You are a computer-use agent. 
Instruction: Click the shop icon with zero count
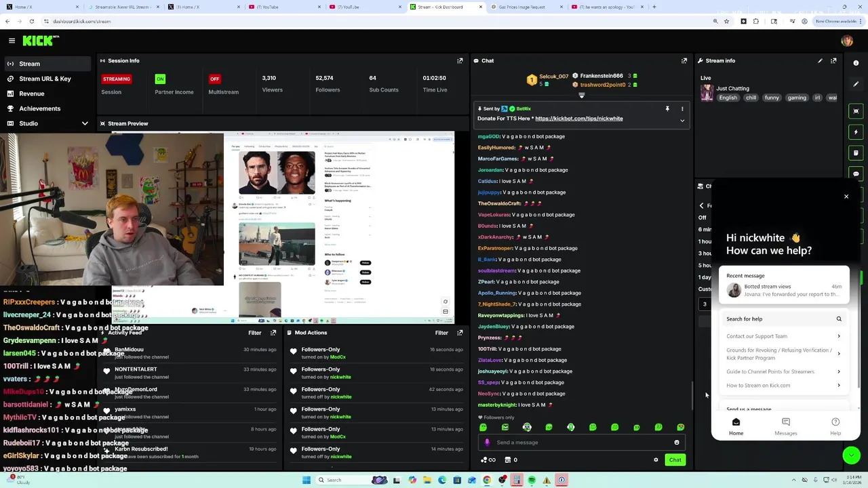point(511,460)
